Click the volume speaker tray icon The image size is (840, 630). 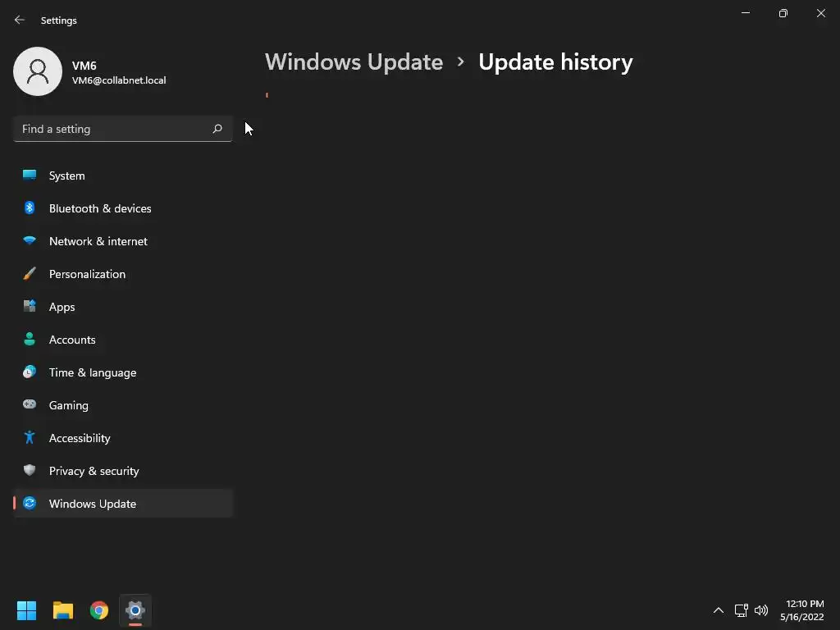pyautogui.click(x=760, y=610)
